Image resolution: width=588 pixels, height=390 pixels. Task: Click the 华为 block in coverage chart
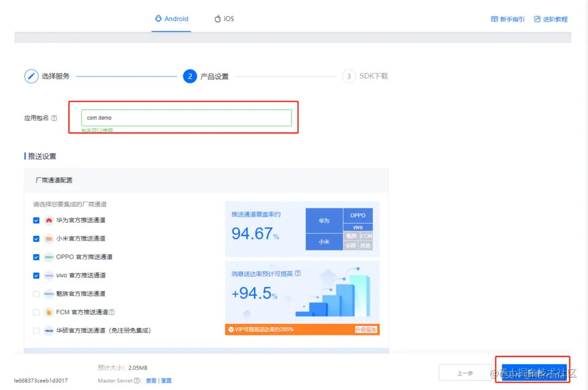coord(324,220)
